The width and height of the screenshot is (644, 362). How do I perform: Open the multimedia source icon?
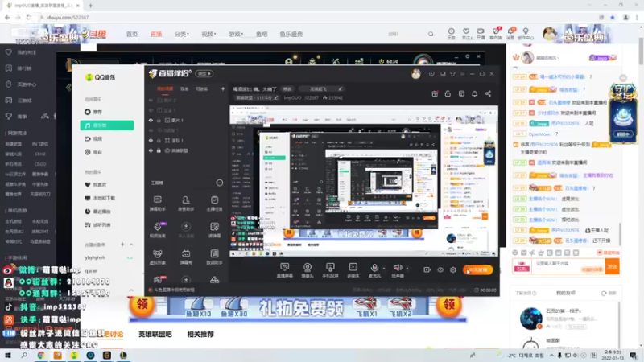(353, 268)
